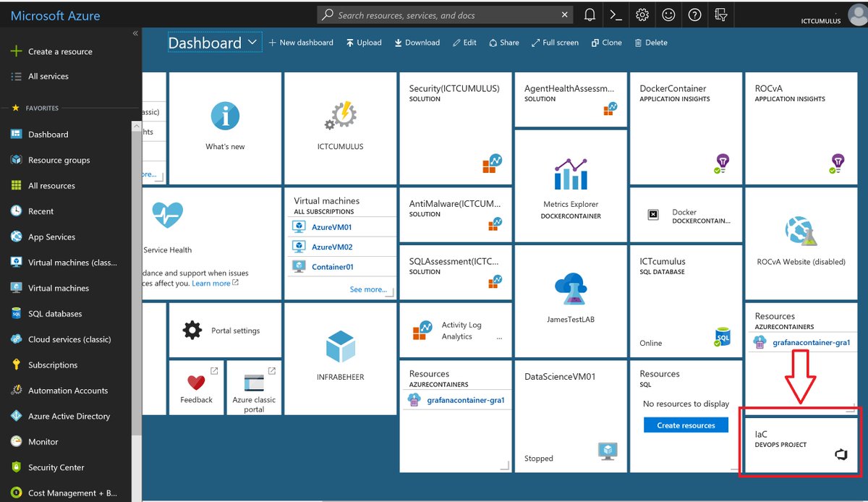Screen dimensions: 868x502
Task: Launch Cloud Shell from the top bar
Action: click(616, 14)
